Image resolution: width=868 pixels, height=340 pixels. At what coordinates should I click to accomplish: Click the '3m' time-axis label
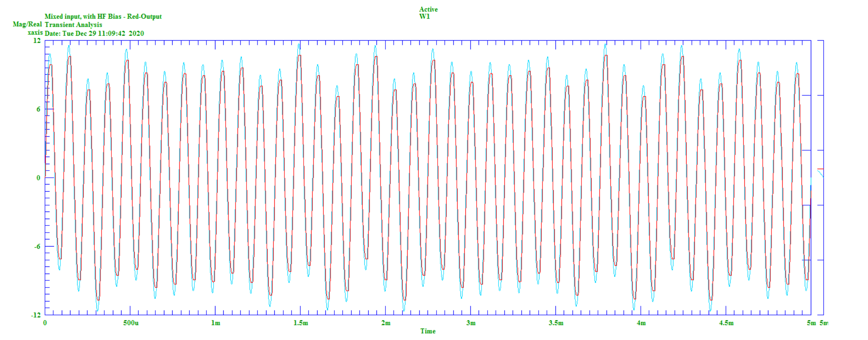coord(471,323)
